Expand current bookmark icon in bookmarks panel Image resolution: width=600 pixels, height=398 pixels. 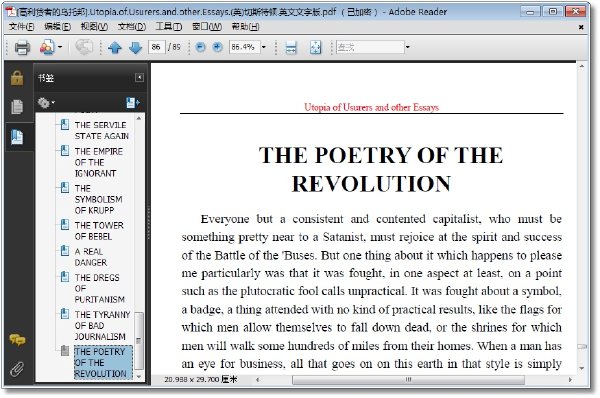coord(132,103)
